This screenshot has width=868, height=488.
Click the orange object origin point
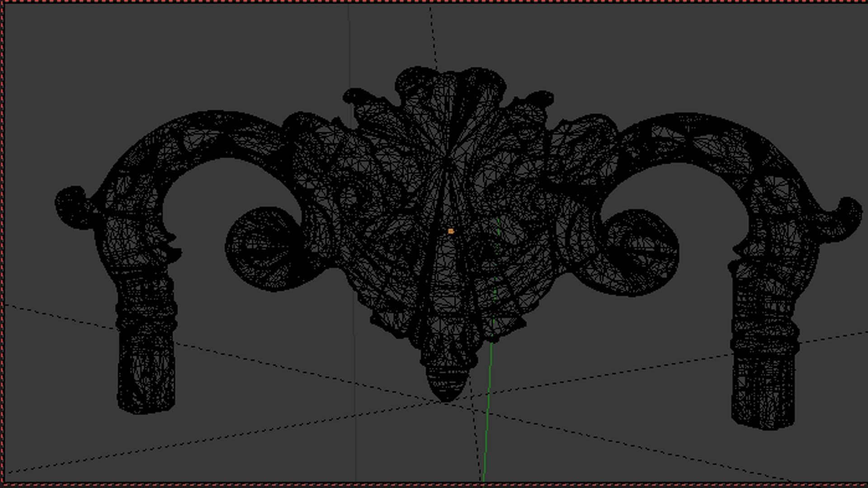[x=450, y=231]
